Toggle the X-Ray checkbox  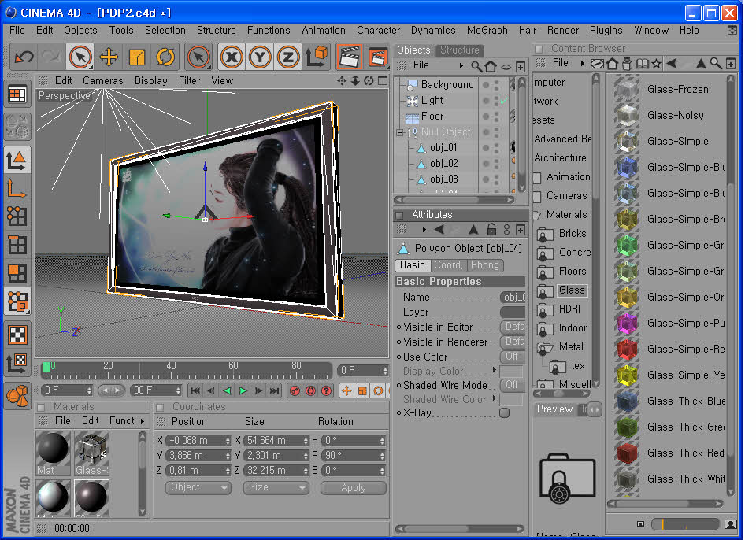(504, 413)
